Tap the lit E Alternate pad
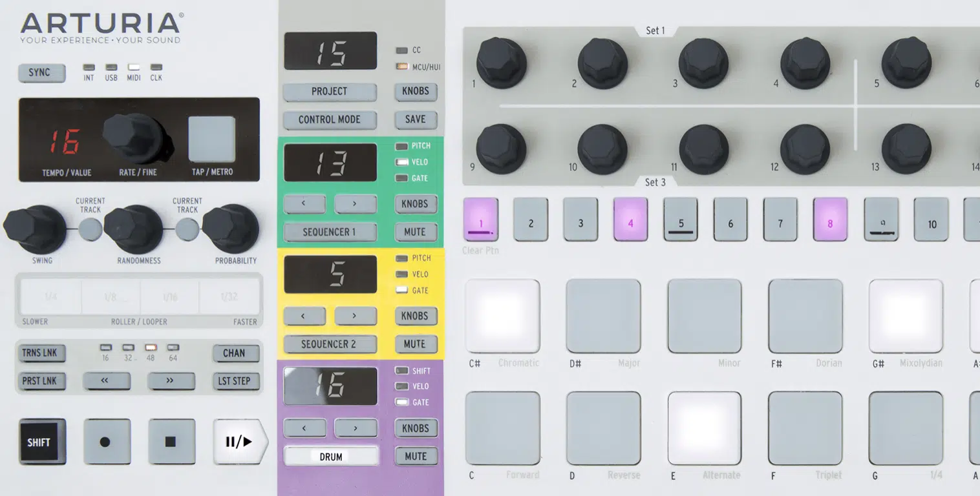Screen dimensions: 980x496 tap(704, 428)
